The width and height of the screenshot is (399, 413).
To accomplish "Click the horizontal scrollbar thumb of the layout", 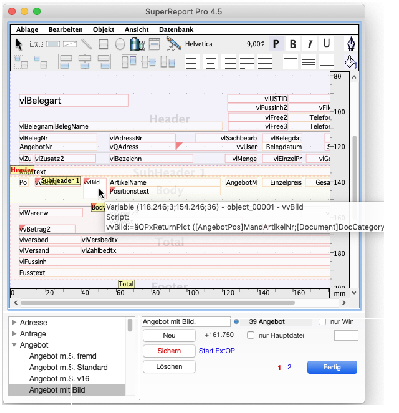I will [x=158, y=303].
